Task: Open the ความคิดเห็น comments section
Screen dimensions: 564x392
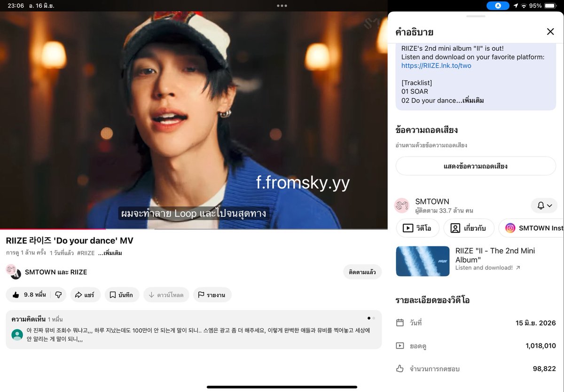Action: (194, 329)
